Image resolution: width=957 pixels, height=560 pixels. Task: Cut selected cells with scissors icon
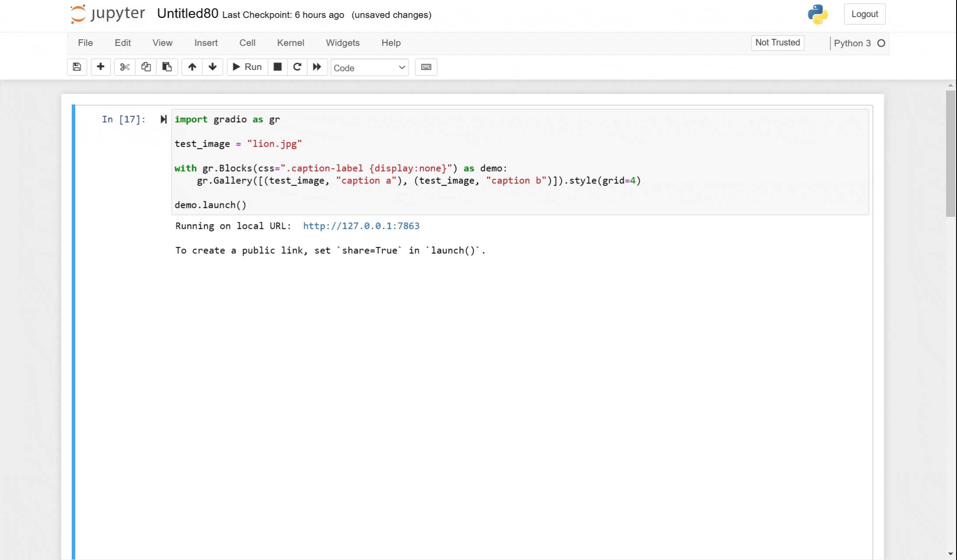coord(125,67)
